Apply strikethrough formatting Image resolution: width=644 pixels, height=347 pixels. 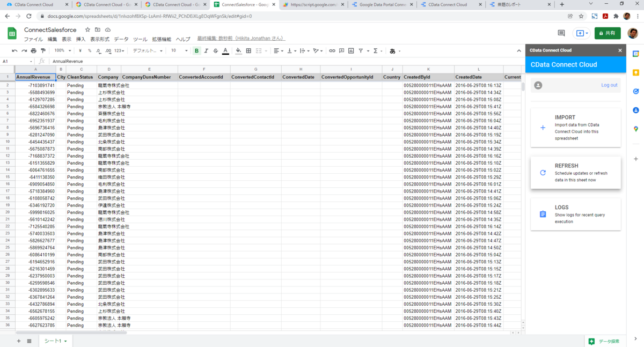[x=216, y=51]
